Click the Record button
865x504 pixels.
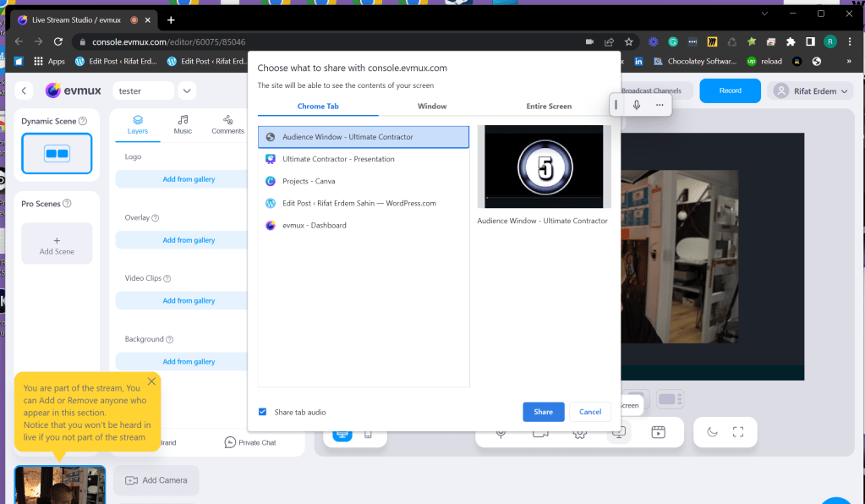click(730, 90)
